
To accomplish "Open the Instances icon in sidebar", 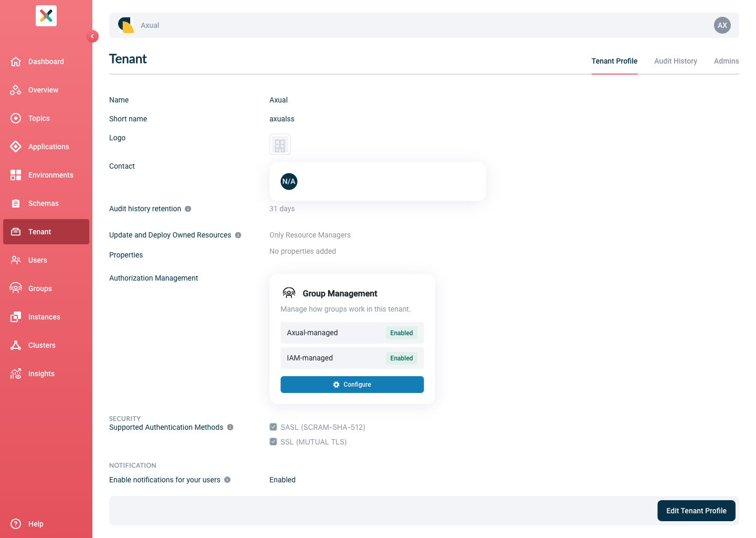I will [x=16, y=317].
